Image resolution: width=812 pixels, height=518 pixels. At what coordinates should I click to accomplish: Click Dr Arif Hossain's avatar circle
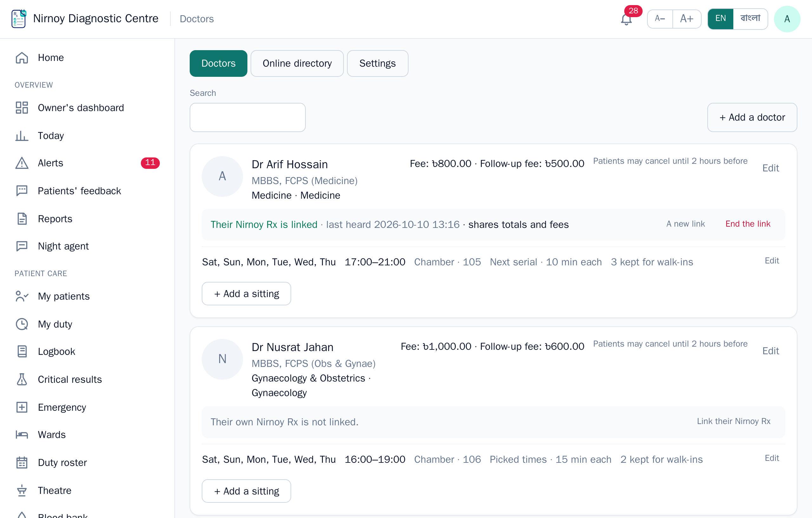(222, 176)
